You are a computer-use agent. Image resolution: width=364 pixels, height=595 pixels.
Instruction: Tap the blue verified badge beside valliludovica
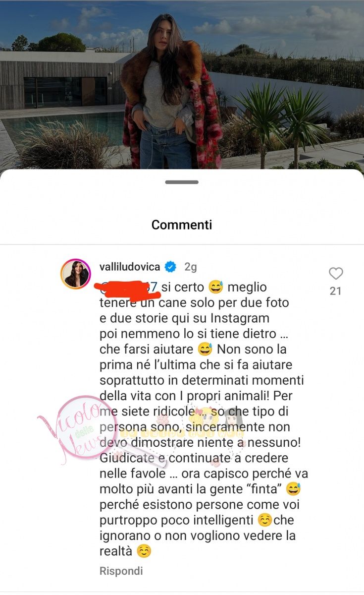pos(171,267)
